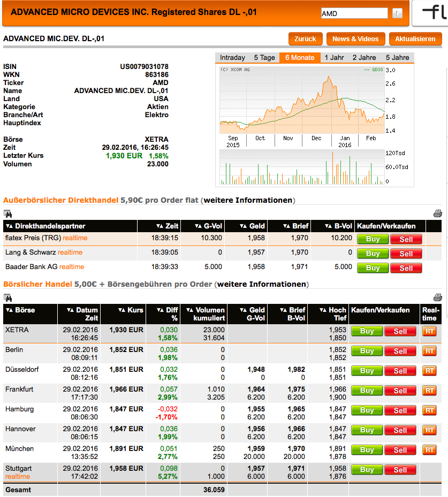Refresh quotes with Aktualisieren button

(x=415, y=39)
